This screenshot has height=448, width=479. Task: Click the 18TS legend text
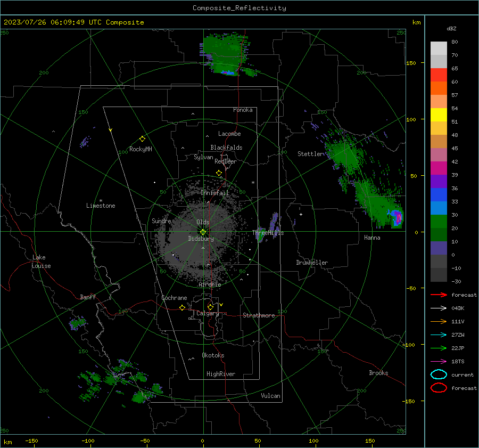[x=458, y=362]
